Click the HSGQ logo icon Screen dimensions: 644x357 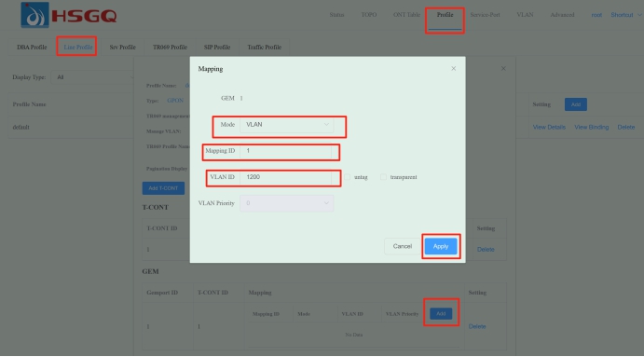coord(34,15)
